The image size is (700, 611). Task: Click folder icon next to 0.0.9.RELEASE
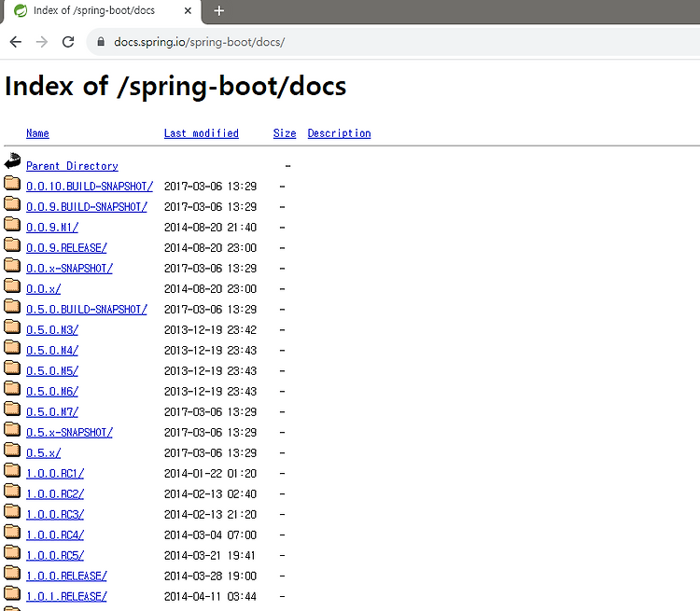click(12, 244)
